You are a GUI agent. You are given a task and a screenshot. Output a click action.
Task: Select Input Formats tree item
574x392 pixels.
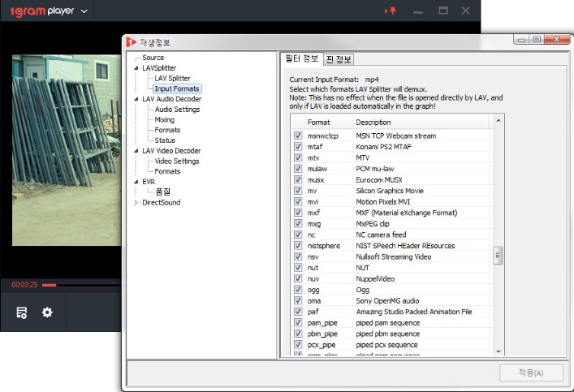177,88
